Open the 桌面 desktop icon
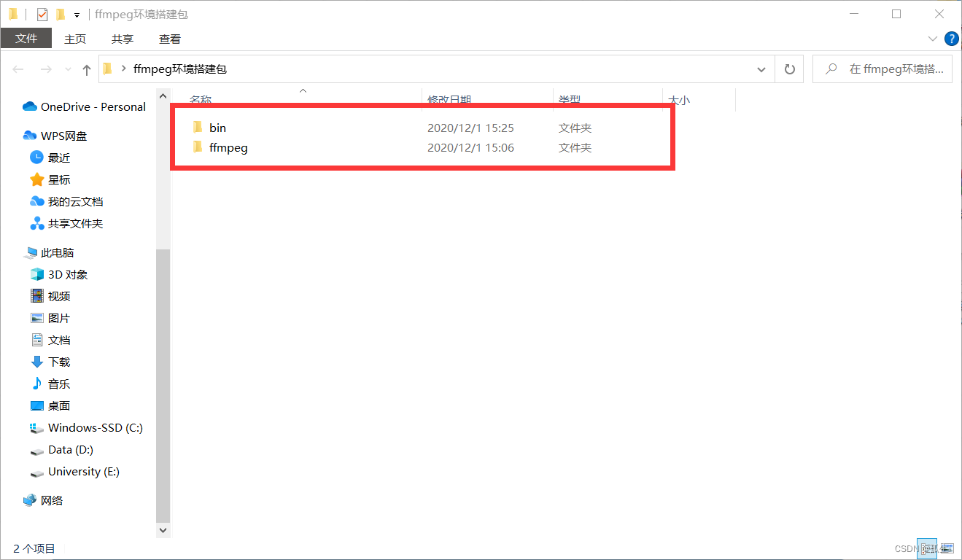The width and height of the screenshot is (962, 560). pyautogui.click(x=37, y=405)
